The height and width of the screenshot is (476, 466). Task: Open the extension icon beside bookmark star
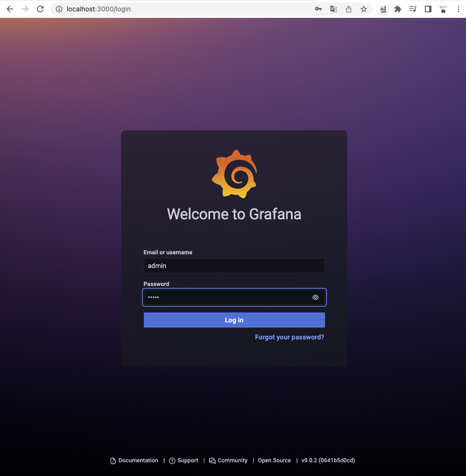tap(383, 9)
